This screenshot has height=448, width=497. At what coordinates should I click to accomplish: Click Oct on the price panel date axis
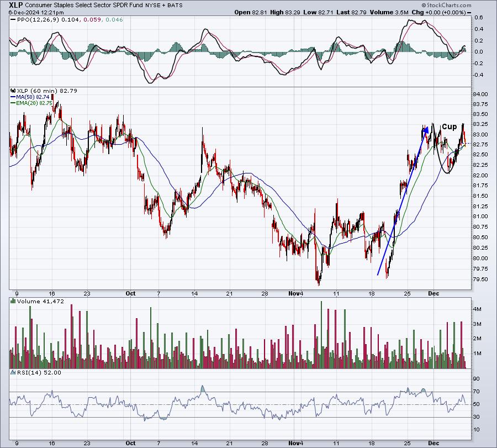pos(130,293)
